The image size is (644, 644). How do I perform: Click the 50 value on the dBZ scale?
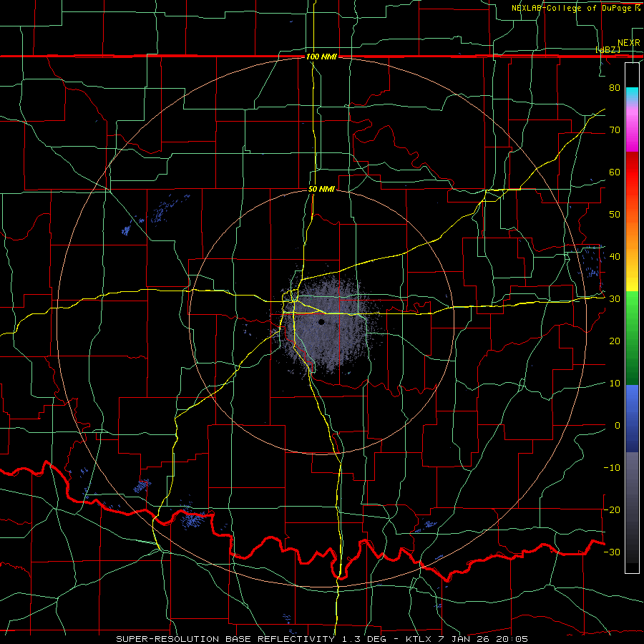[615, 215]
